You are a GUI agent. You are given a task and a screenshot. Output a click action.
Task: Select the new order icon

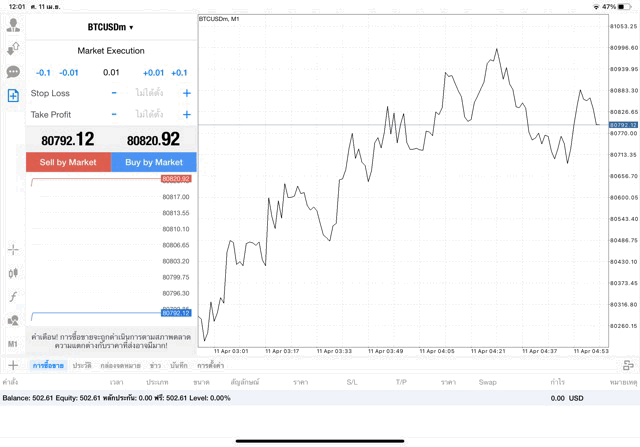tap(13, 95)
